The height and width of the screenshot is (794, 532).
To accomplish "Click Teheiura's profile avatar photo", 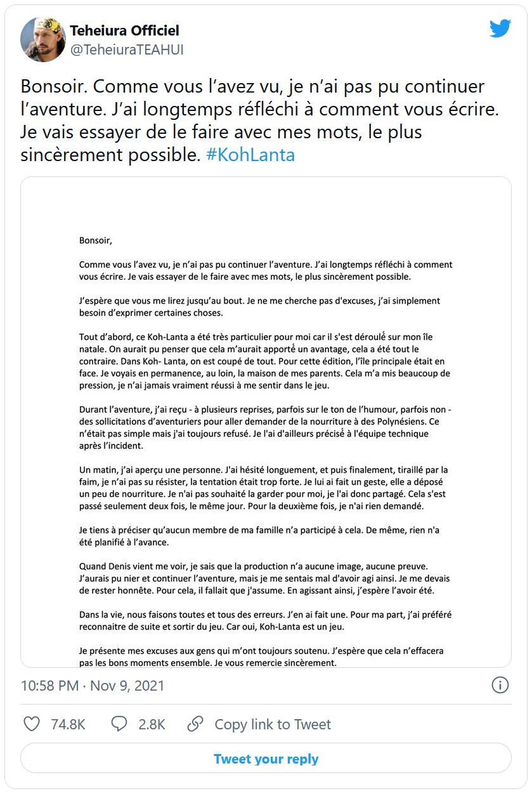I will point(42,39).
